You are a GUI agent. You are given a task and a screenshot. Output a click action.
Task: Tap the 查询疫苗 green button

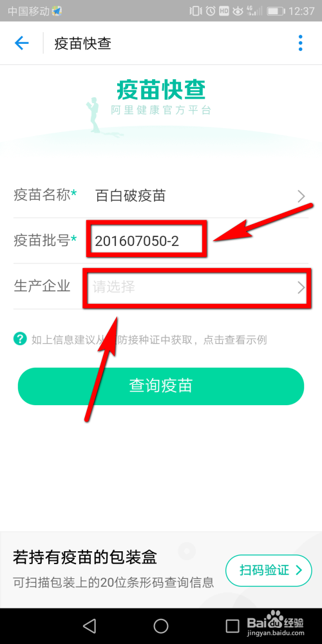coord(161,386)
